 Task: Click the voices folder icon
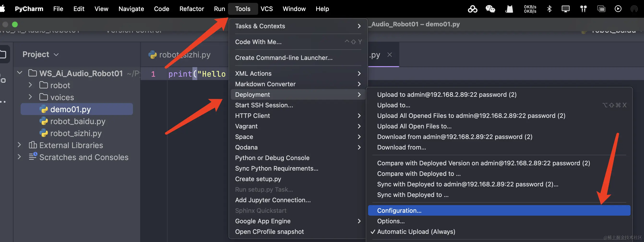pyautogui.click(x=44, y=97)
